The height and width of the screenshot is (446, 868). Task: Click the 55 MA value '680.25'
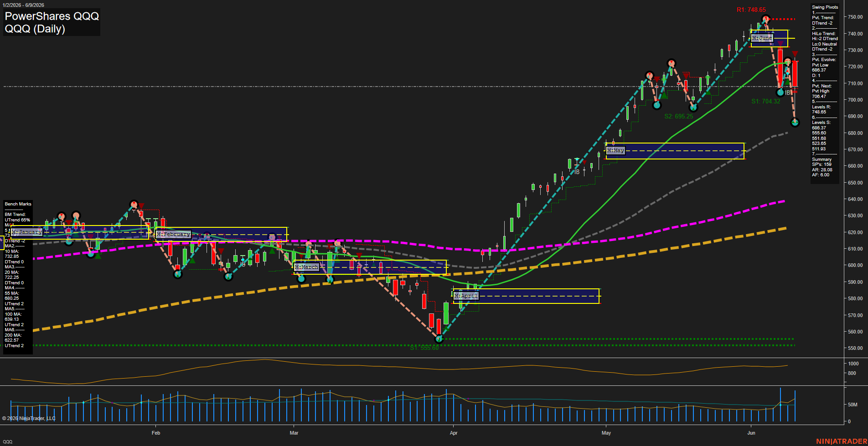click(x=12, y=298)
